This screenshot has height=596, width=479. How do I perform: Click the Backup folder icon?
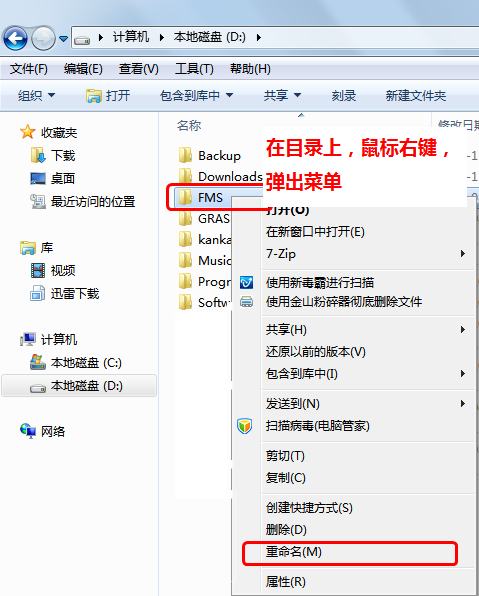pyautogui.click(x=186, y=155)
